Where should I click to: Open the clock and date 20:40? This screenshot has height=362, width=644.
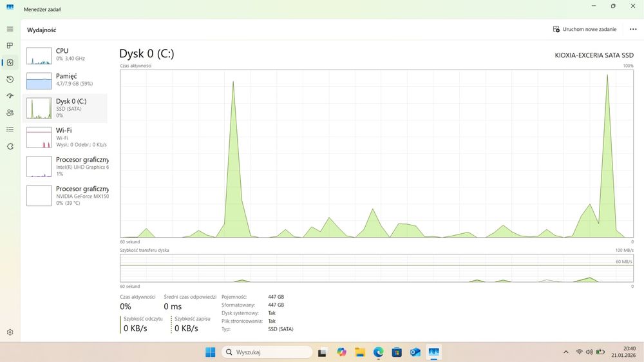[x=623, y=352]
